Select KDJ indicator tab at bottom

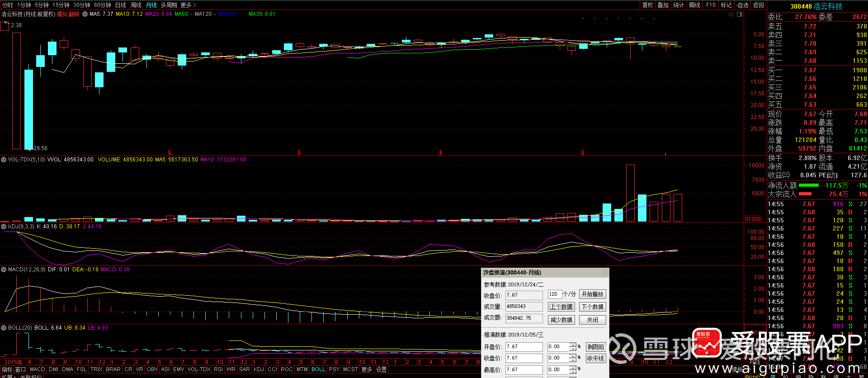point(259,369)
